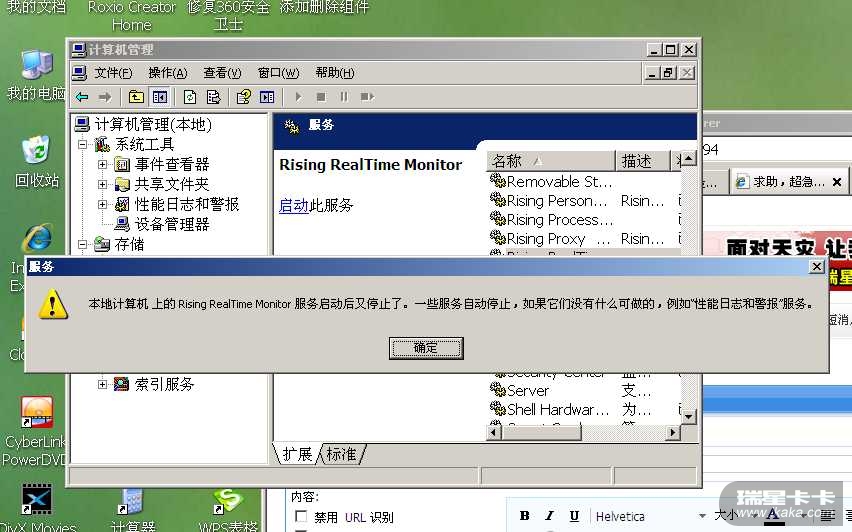This screenshot has width=852, height=532.
Task: Open the 帮助(H) menu
Action: click(x=335, y=73)
